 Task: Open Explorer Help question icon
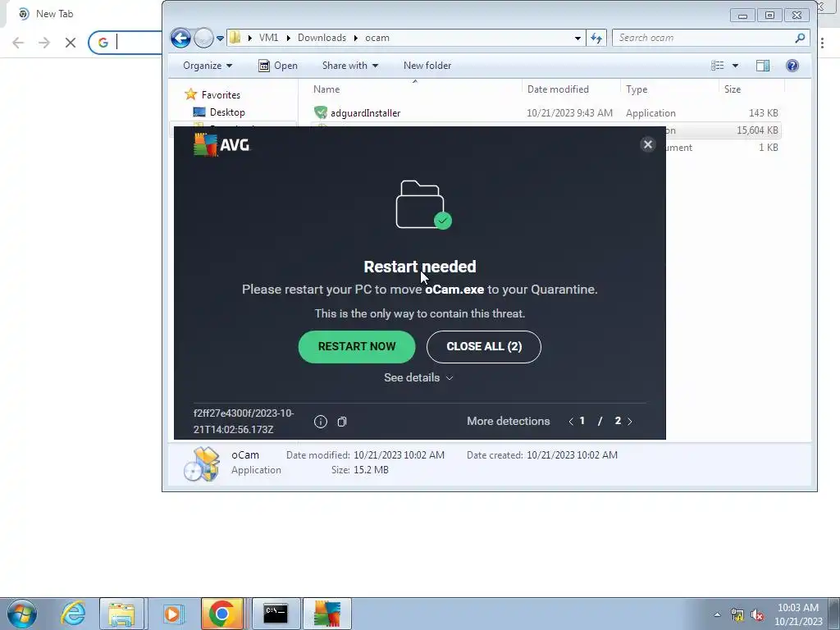792,66
